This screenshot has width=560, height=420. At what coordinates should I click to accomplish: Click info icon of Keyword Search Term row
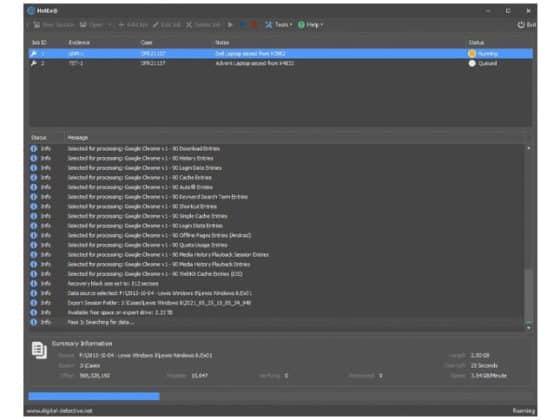pos(34,197)
